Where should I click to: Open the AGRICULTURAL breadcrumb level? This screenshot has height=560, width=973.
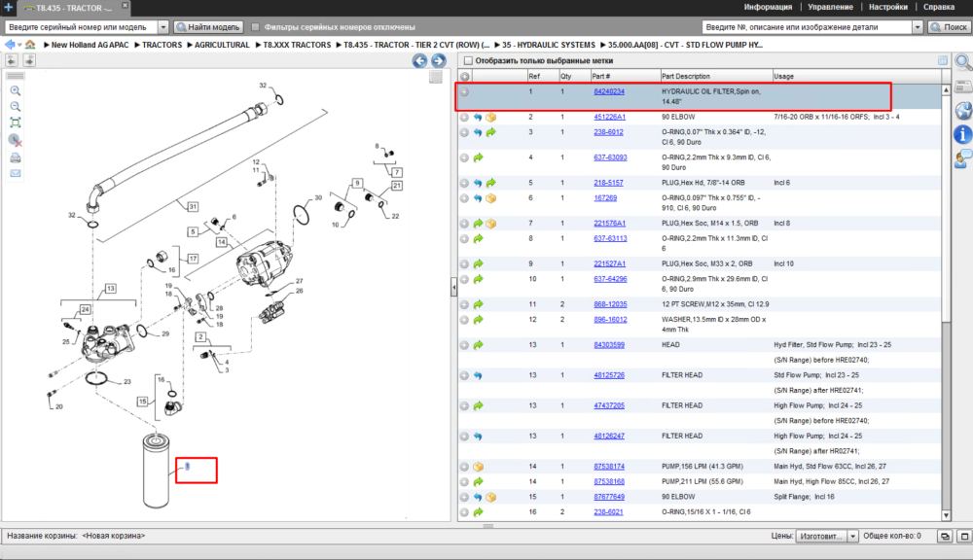point(222,45)
